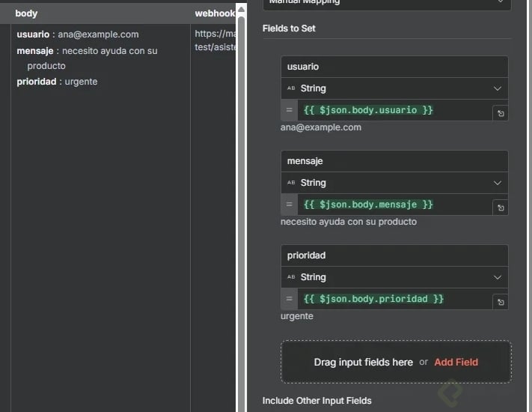Click the body column header

tap(26, 13)
